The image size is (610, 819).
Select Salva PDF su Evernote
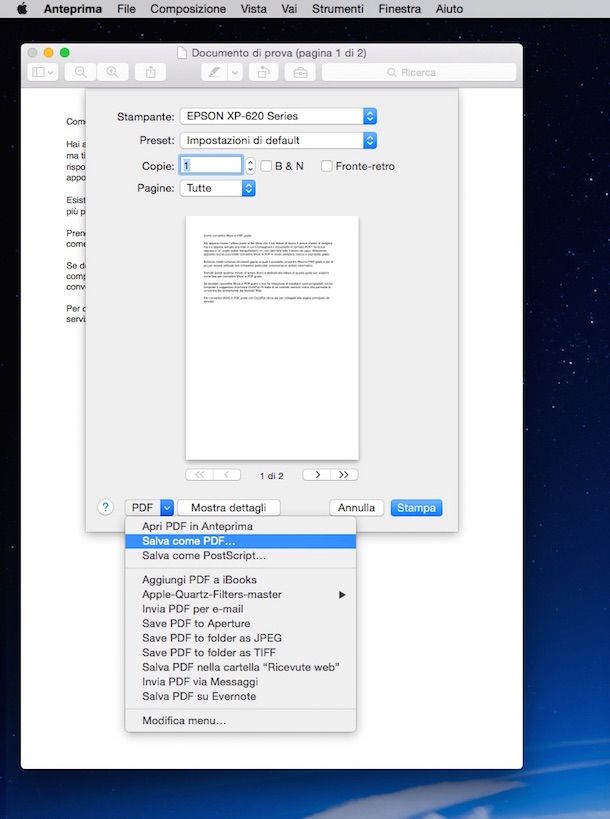198,696
